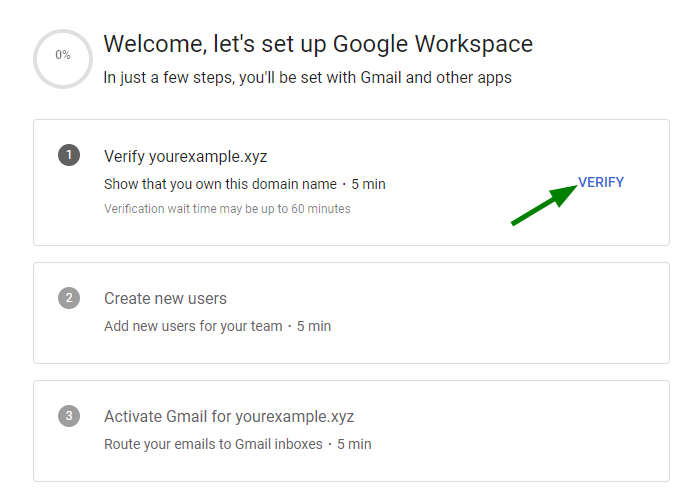Click 'Route your emails to Gmail inboxes'
The image size is (697, 499).
[x=214, y=443]
